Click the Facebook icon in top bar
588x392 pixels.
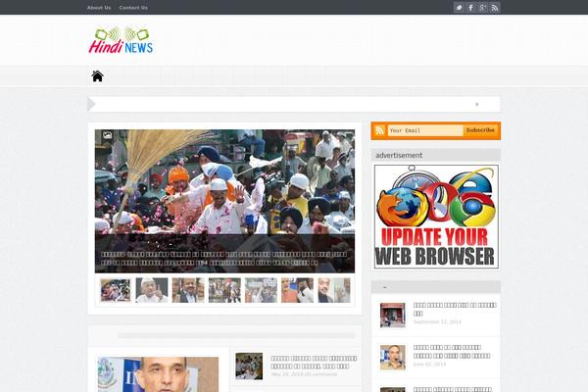[470, 8]
